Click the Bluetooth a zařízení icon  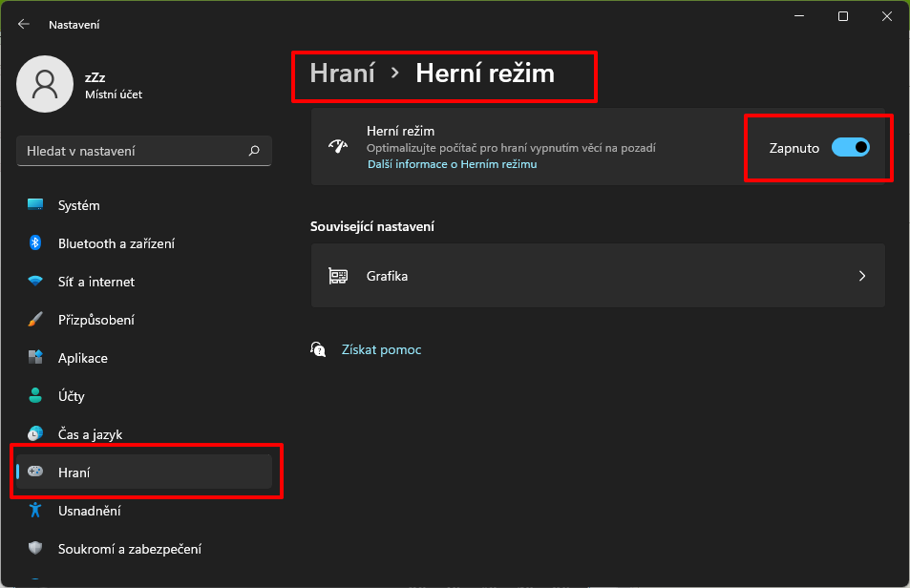click(35, 243)
